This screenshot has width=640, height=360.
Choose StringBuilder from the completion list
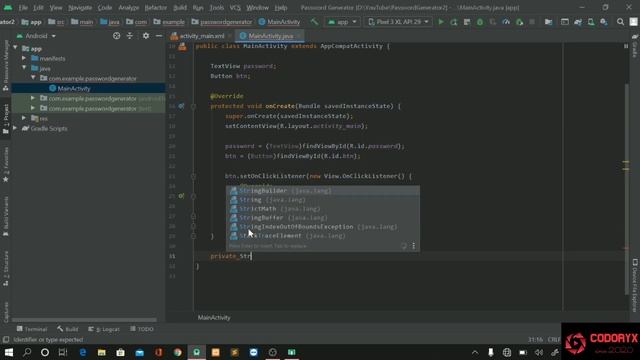click(322, 191)
